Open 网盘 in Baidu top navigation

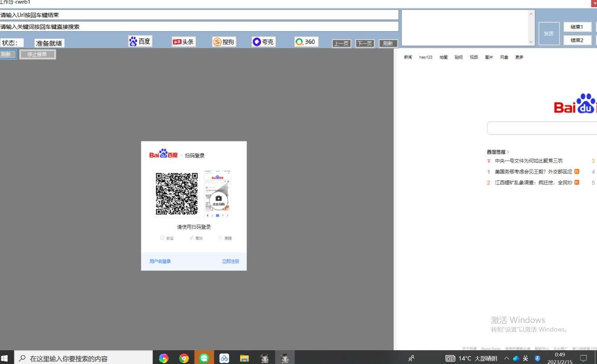pyautogui.click(x=504, y=57)
